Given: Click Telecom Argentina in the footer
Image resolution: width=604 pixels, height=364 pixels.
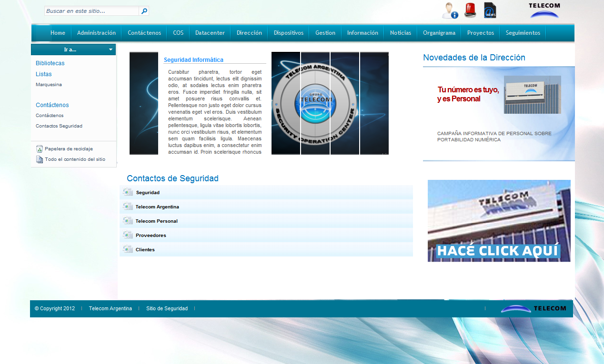Looking at the screenshot, I should (111, 308).
